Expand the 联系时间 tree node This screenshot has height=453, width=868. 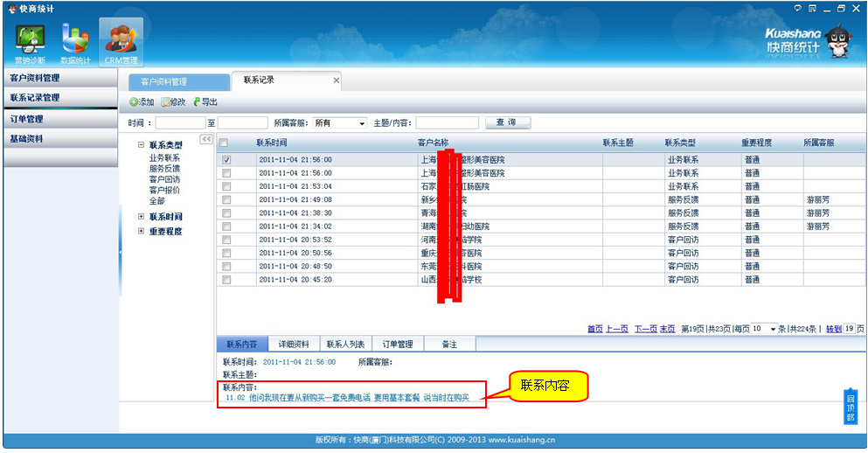142,217
